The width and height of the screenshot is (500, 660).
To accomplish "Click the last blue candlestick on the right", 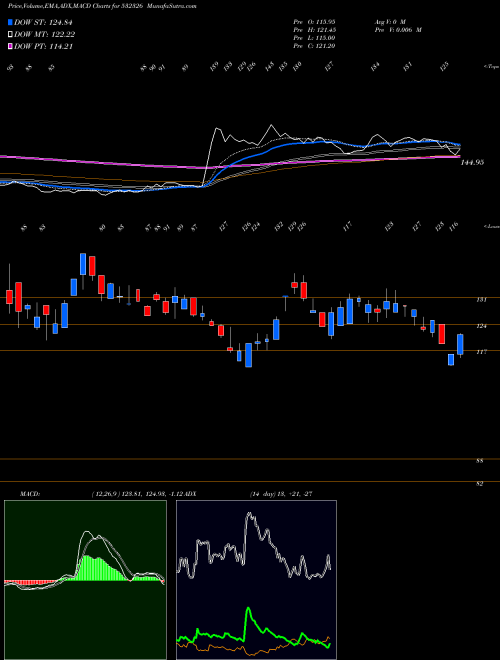I will [x=460, y=344].
